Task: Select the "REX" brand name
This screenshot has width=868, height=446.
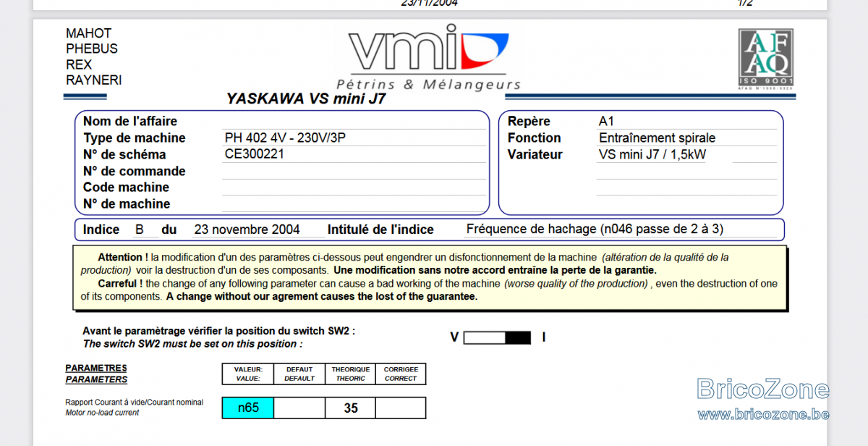Action: pyautogui.click(x=79, y=64)
